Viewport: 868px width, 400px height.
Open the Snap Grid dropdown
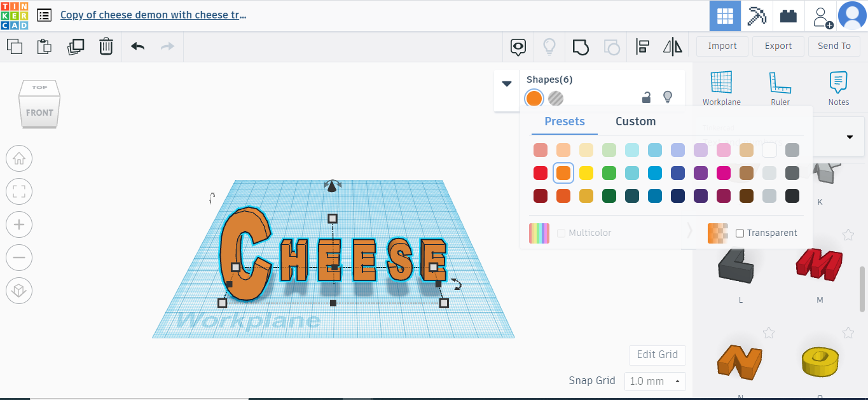pos(655,382)
